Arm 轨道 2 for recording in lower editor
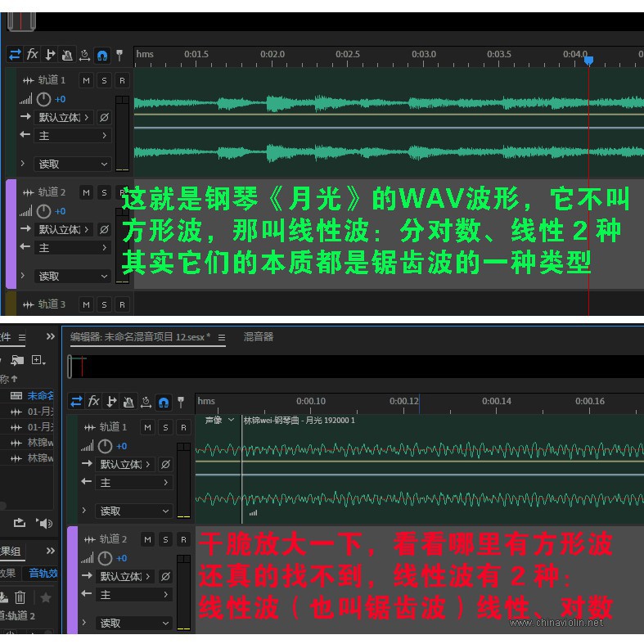 [183, 540]
